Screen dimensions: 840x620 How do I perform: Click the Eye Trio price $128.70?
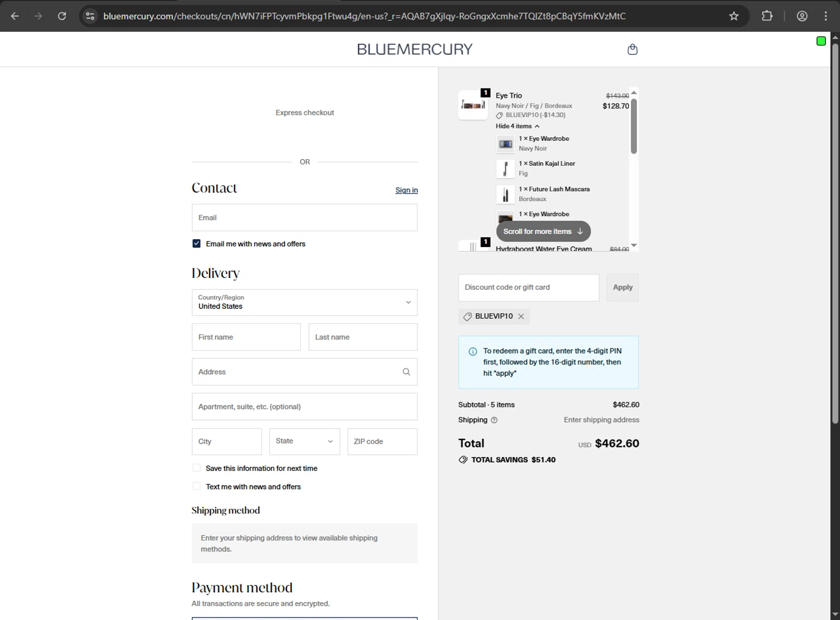pyautogui.click(x=616, y=106)
